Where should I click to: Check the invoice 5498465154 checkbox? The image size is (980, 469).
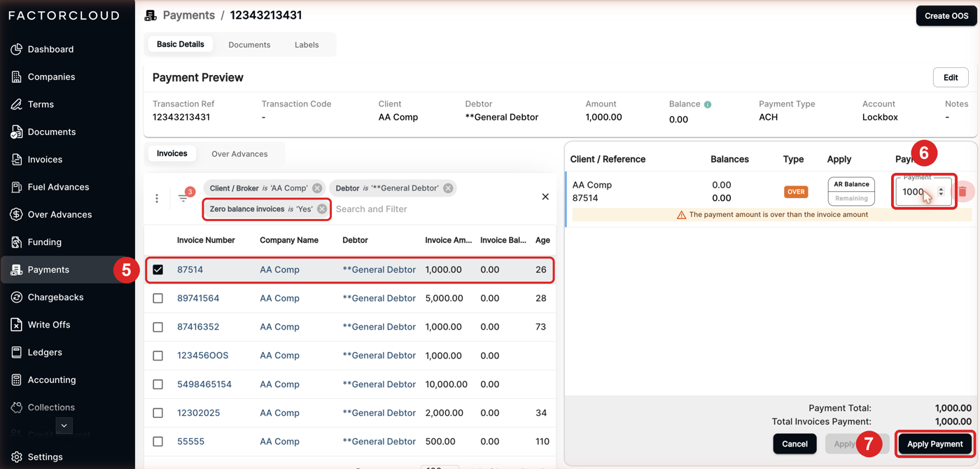(158, 384)
